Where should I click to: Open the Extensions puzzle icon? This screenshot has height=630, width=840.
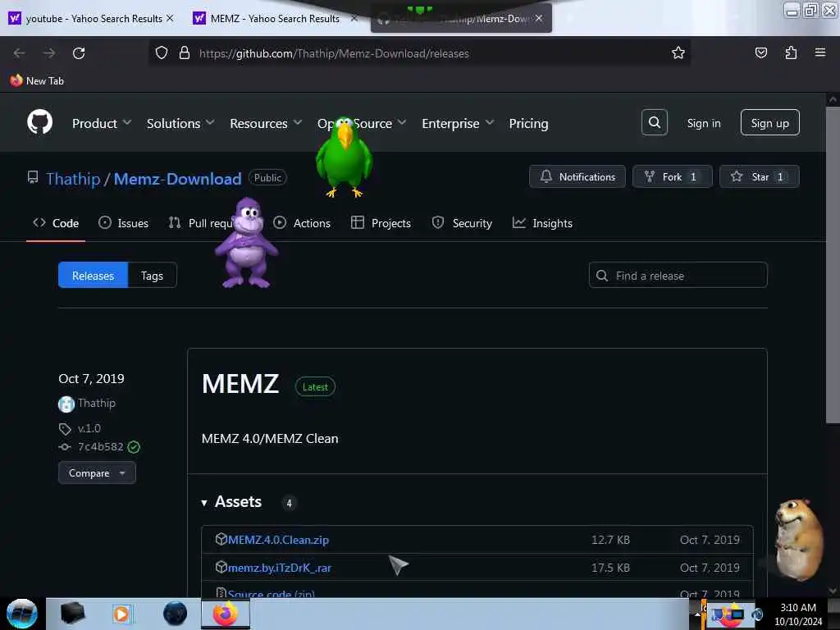click(x=791, y=53)
